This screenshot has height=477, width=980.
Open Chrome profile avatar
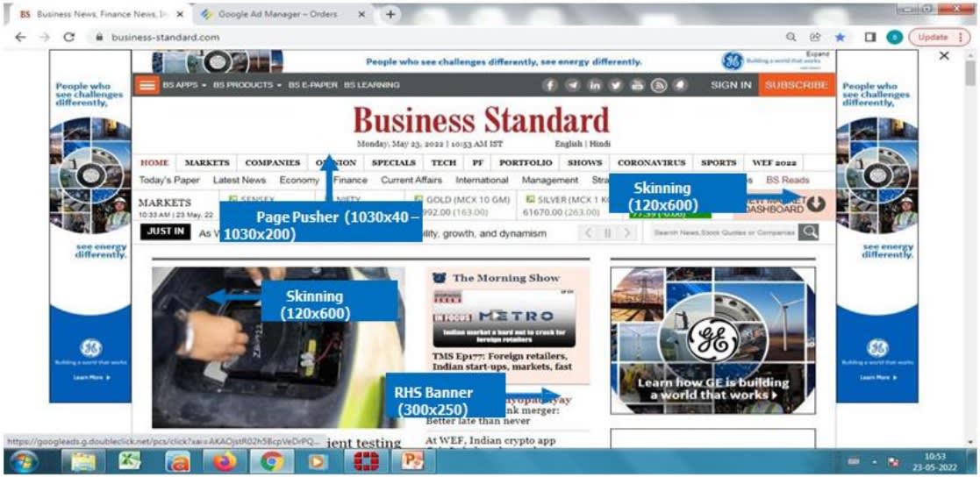(894, 37)
